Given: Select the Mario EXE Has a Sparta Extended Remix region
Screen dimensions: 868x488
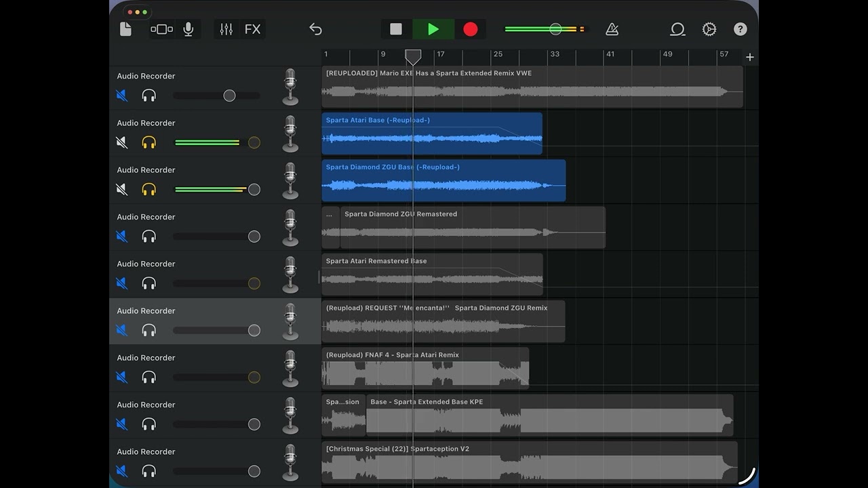Looking at the screenshot, I should coord(532,87).
